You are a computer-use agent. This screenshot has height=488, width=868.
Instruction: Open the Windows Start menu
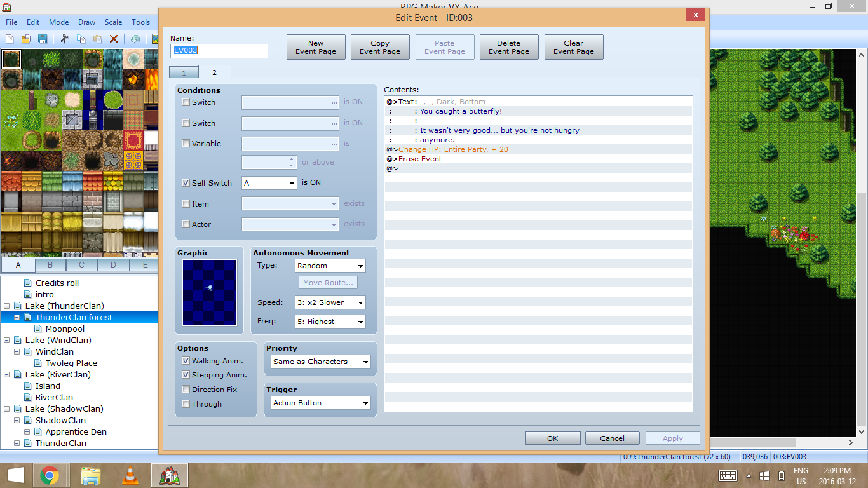(16, 475)
